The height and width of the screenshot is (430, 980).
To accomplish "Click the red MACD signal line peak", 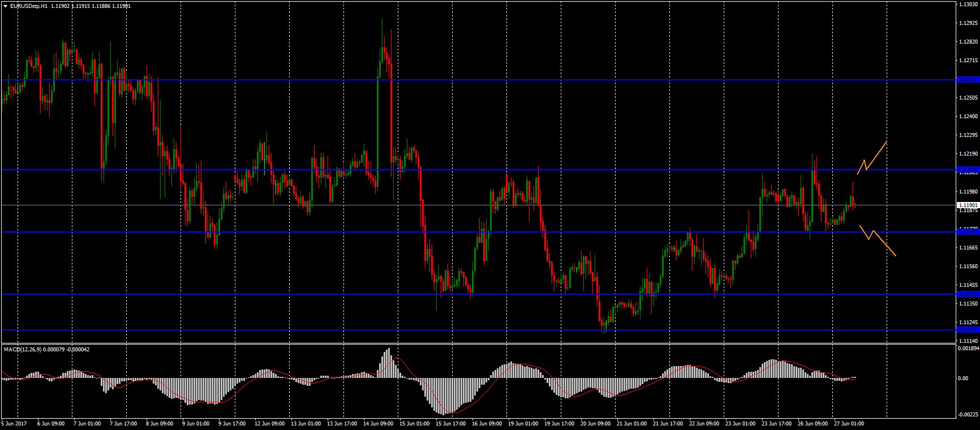I will (x=399, y=358).
